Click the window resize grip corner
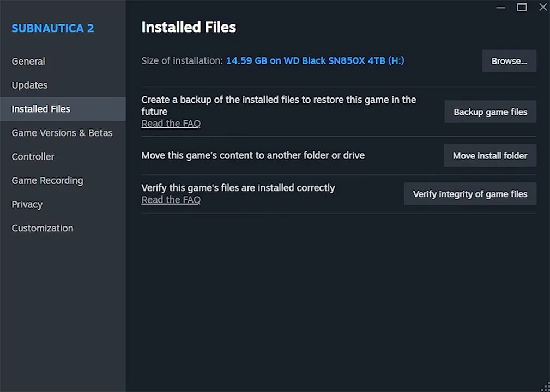This screenshot has height=392, width=550. point(546,388)
